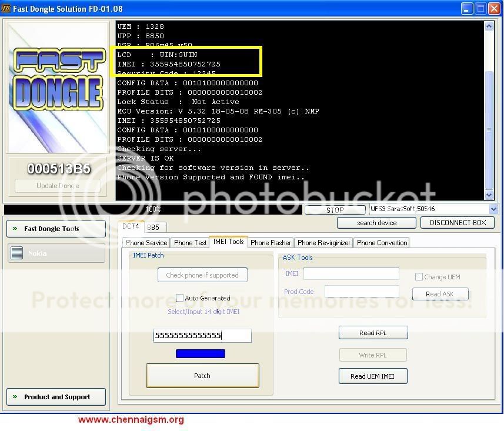Click the SERVER IS OK log line
This screenshot has width=504, height=431.
[x=145, y=158]
